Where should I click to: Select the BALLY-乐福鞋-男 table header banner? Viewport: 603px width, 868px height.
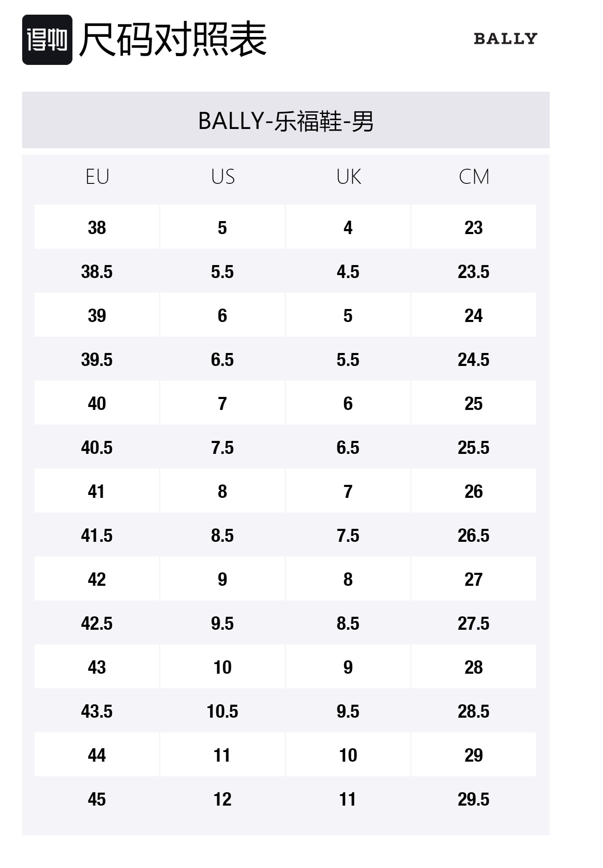pos(286,121)
